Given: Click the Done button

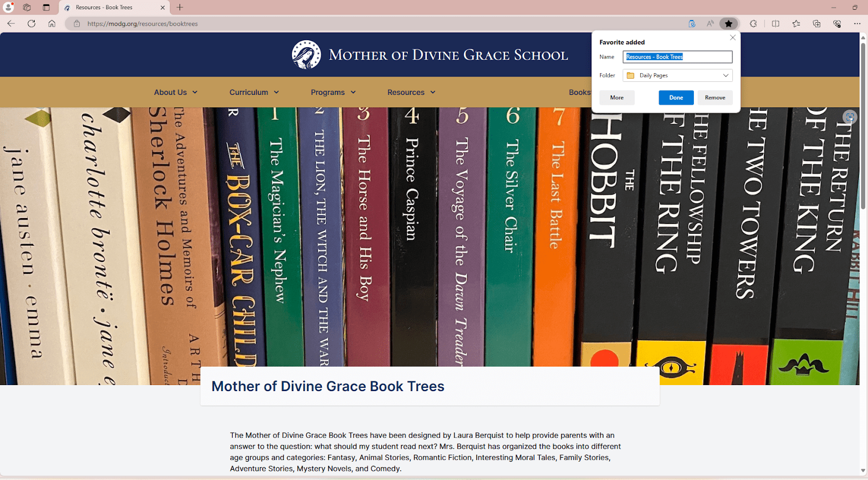Looking at the screenshot, I should pyautogui.click(x=676, y=98).
